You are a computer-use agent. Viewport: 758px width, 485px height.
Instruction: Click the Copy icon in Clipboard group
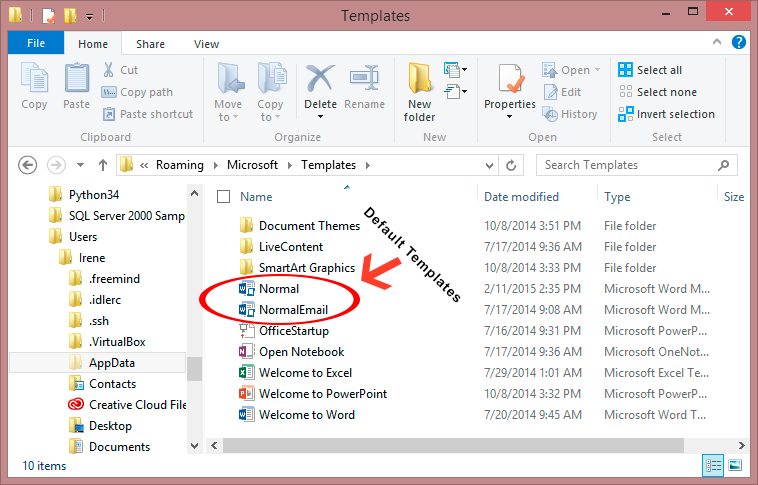34,78
